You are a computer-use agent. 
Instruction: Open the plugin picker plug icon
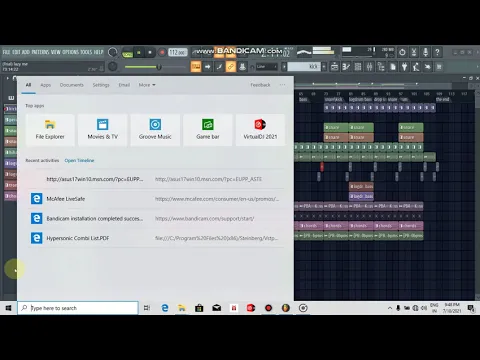tap(404, 67)
